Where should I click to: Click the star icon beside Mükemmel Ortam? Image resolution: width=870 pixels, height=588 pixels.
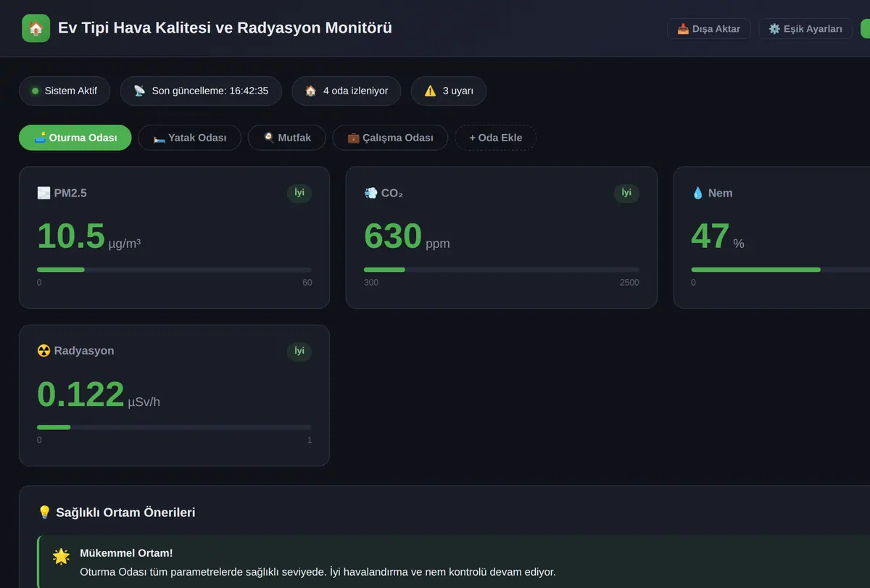pos(61,556)
